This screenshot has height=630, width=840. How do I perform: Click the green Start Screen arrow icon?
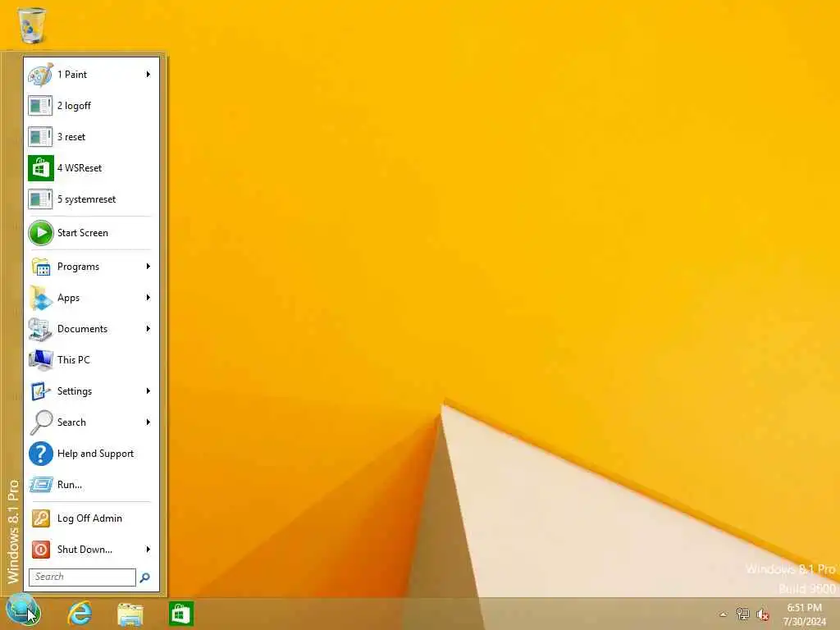(41, 233)
